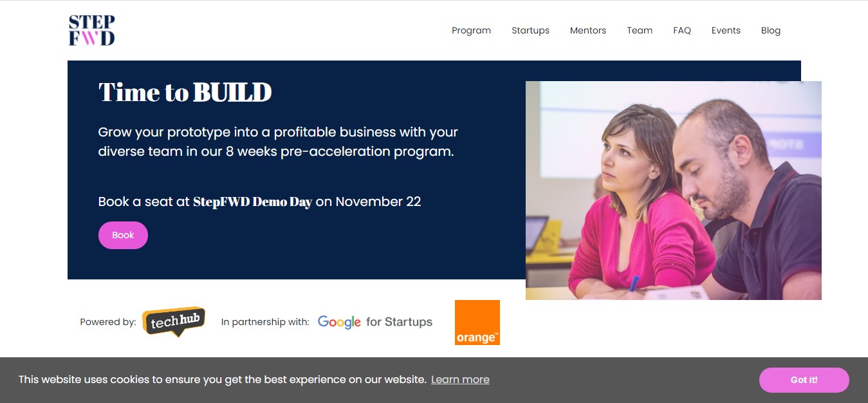Click the hero photo of two people

click(674, 191)
